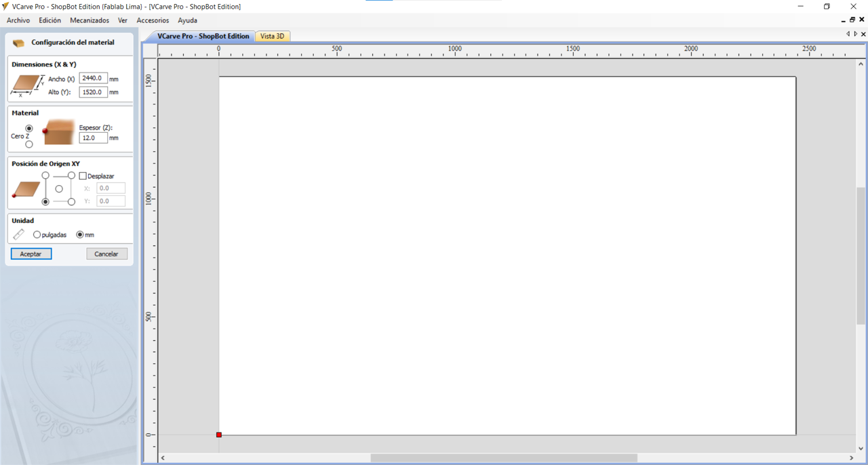Click the Configuración del material header icon
Viewport: 868px width, 465px height.
[x=19, y=43]
